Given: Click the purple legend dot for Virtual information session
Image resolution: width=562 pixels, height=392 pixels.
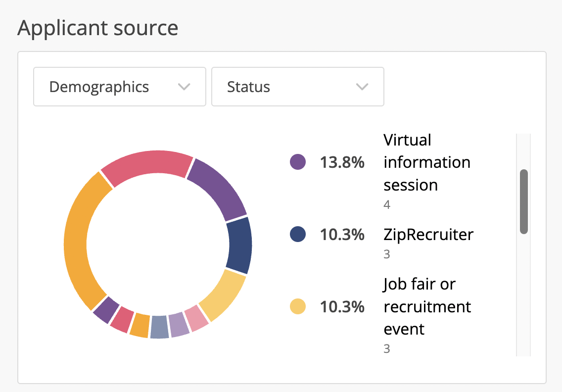Looking at the screenshot, I should [x=297, y=162].
